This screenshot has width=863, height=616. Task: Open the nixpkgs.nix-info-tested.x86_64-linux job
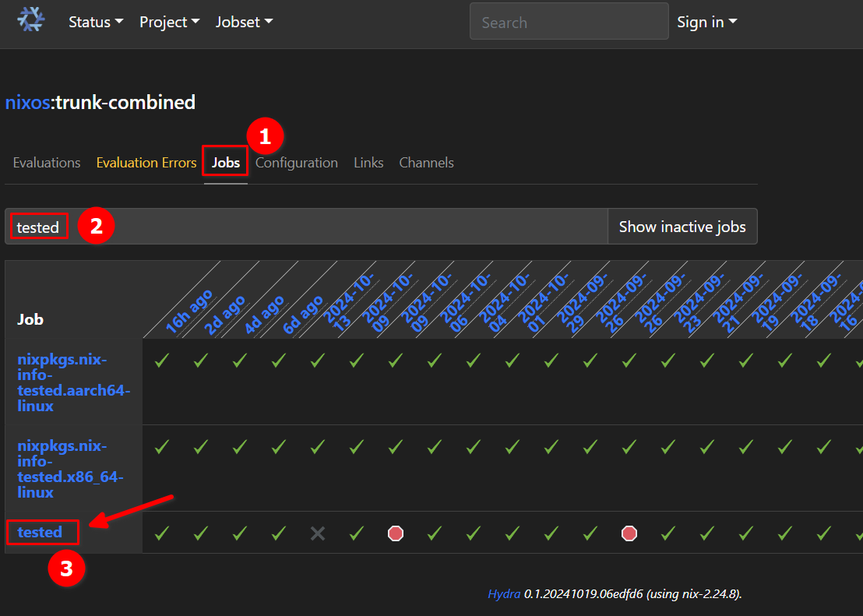tap(70, 469)
